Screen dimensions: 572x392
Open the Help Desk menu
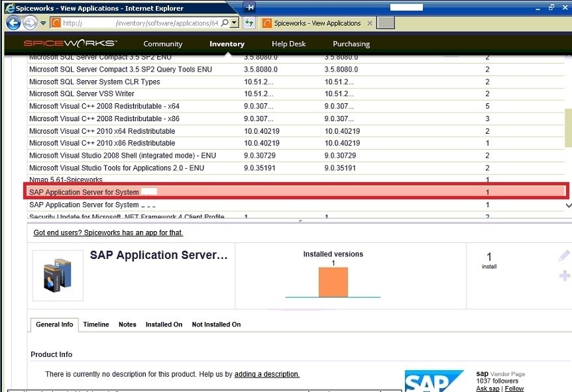(288, 44)
